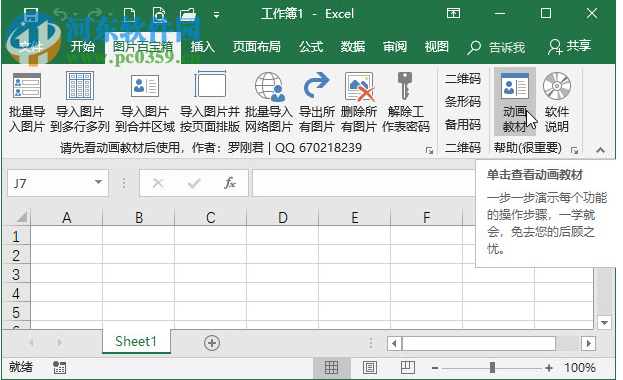Click the Name Box showing J7
The image size is (623, 380).
point(58,183)
